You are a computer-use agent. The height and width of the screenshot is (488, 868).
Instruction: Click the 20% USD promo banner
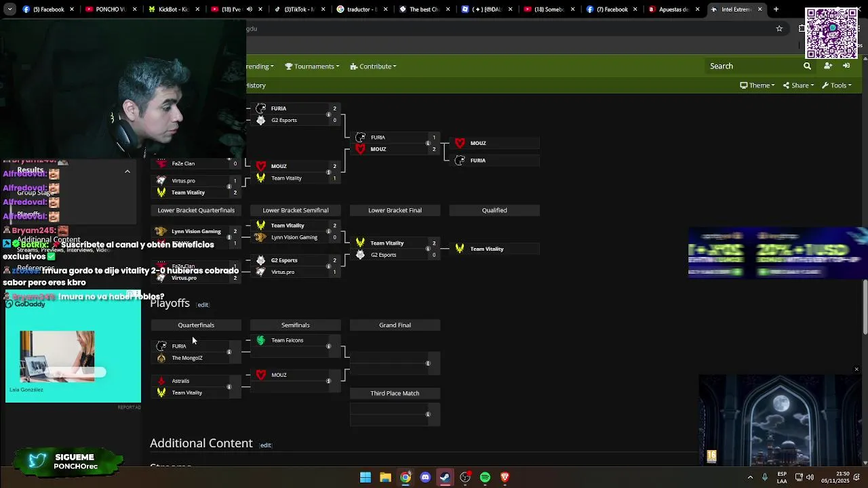[x=778, y=252]
